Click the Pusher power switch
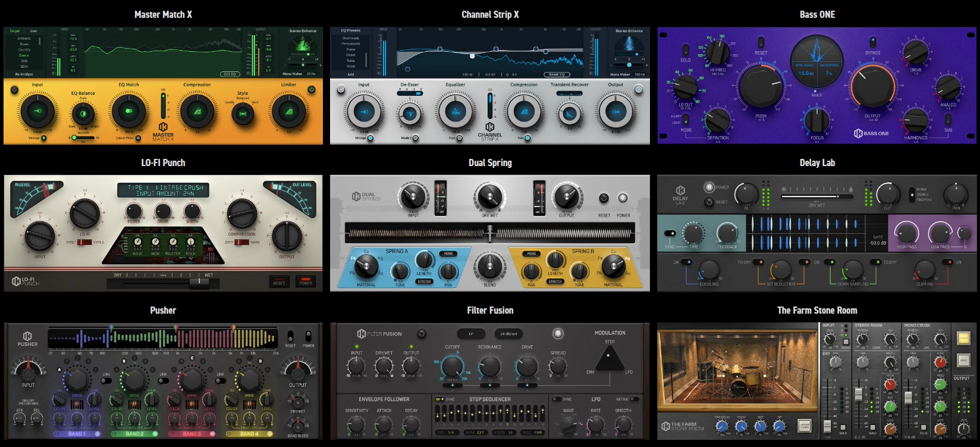The width and height of the screenshot is (980, 447). point(308,336)
